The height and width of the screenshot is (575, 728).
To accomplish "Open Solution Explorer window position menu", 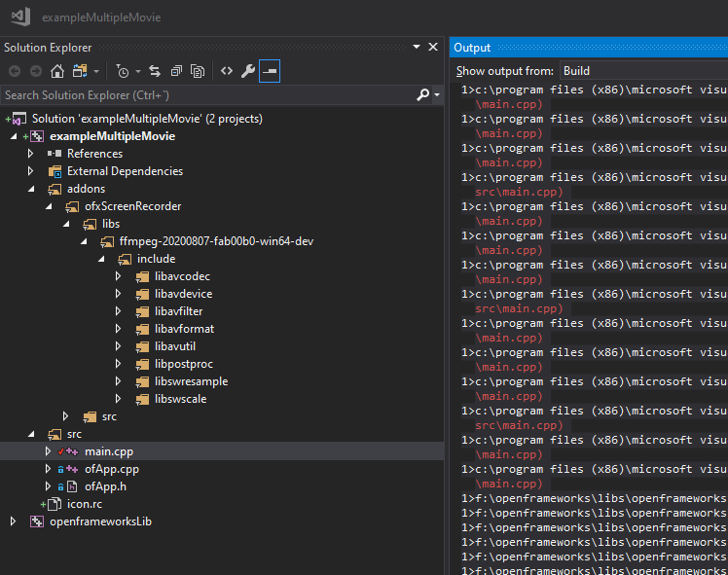I will coord(417,47).
